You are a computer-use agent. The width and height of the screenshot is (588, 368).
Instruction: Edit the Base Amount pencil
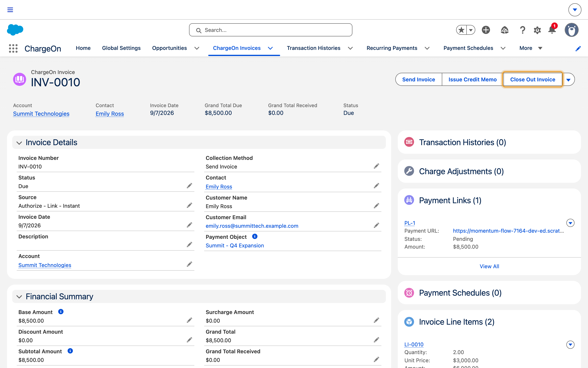[x=189, y=320]
